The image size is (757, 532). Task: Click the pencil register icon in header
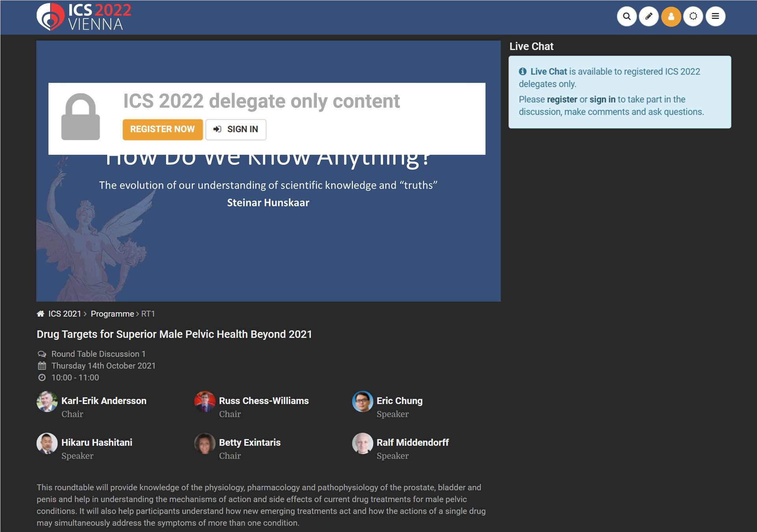coord(649,17)
